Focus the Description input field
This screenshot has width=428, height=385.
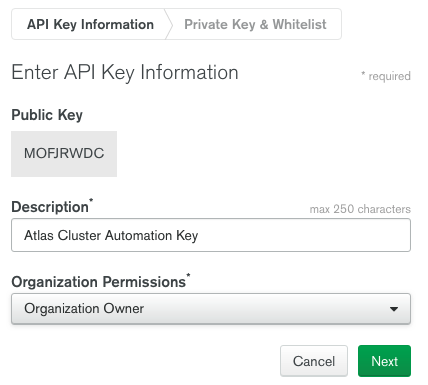coord(211,235)
